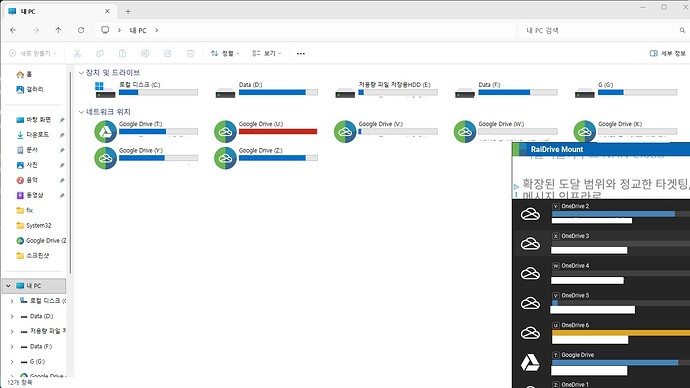Click the OneDrive 2 cloud icon in RaiDrive
The height and width of the screenshot is (388, 690).
530,214
